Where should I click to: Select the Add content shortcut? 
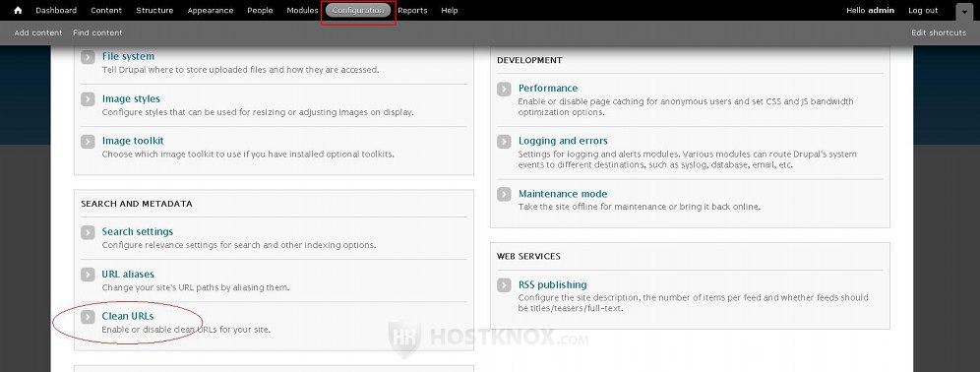38,32
